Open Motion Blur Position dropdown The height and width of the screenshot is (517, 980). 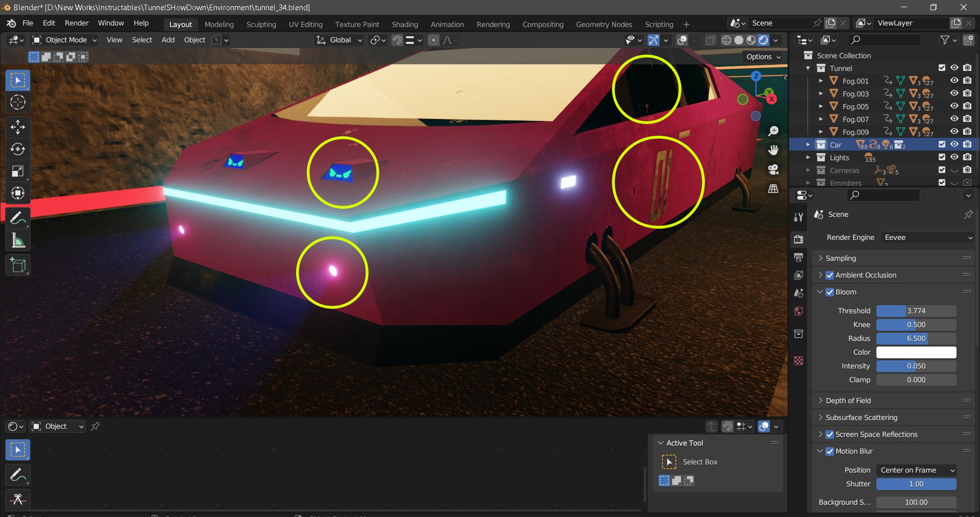(916, 470)
